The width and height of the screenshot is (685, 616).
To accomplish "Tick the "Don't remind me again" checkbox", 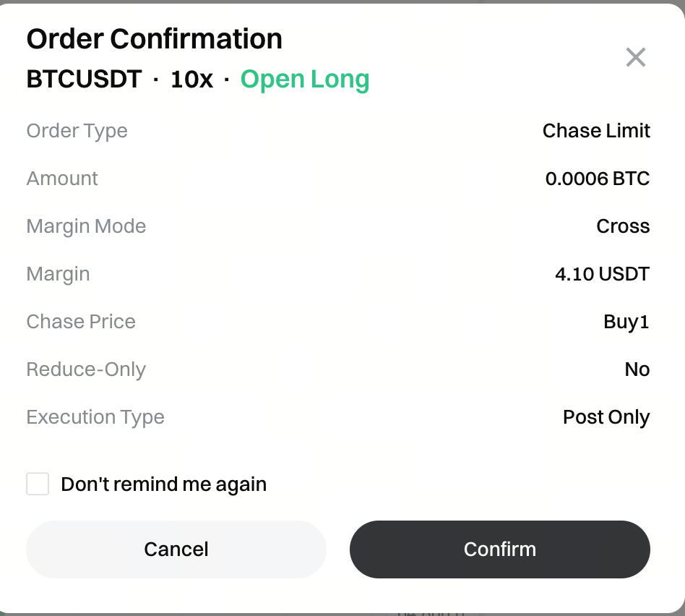I will (x=38, y=484).
